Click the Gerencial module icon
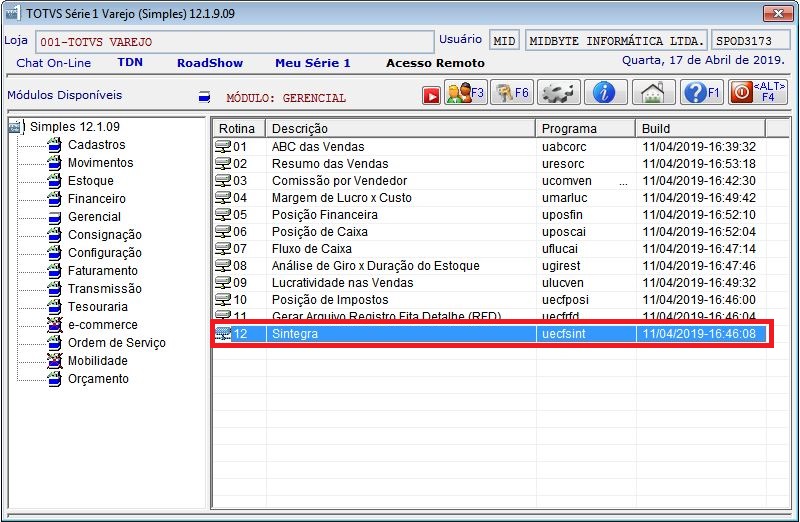 pos(55,217)
